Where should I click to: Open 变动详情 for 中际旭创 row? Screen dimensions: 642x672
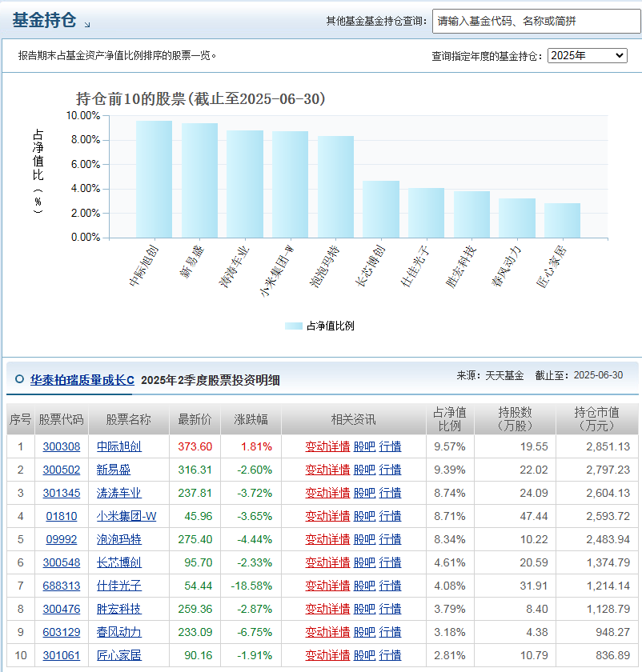[x=327, y=446]
